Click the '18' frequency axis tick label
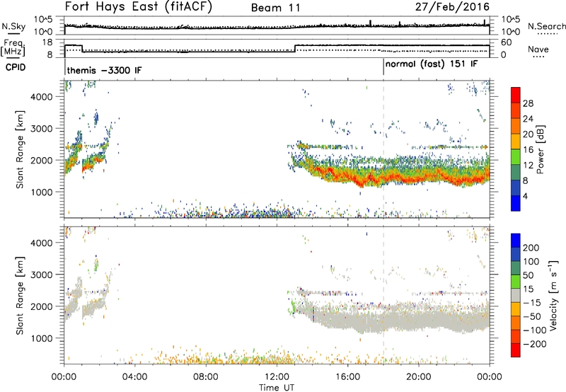 click(x=47, y=42)
